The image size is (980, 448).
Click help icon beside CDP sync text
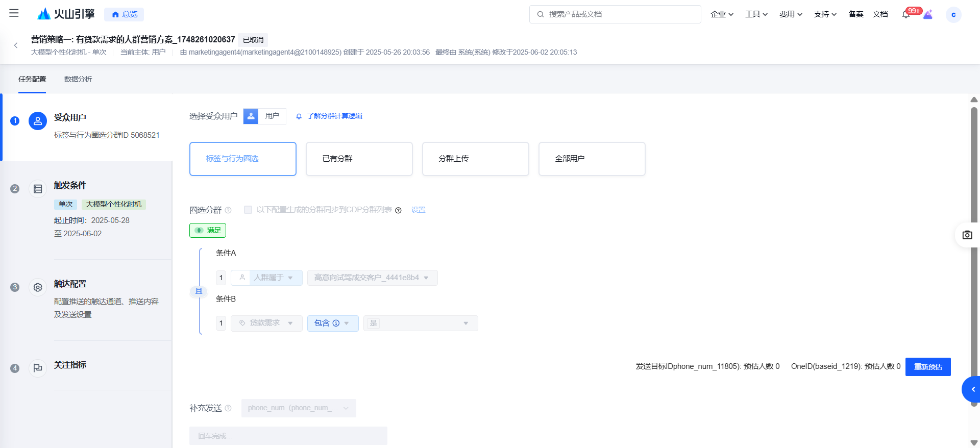(398, 210)
